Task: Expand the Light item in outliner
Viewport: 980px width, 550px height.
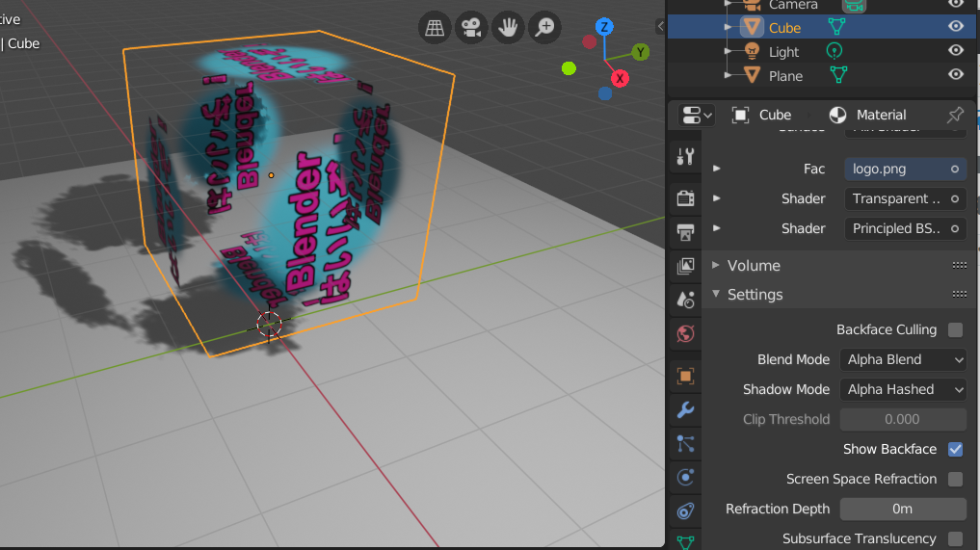Action: point(727,51)
